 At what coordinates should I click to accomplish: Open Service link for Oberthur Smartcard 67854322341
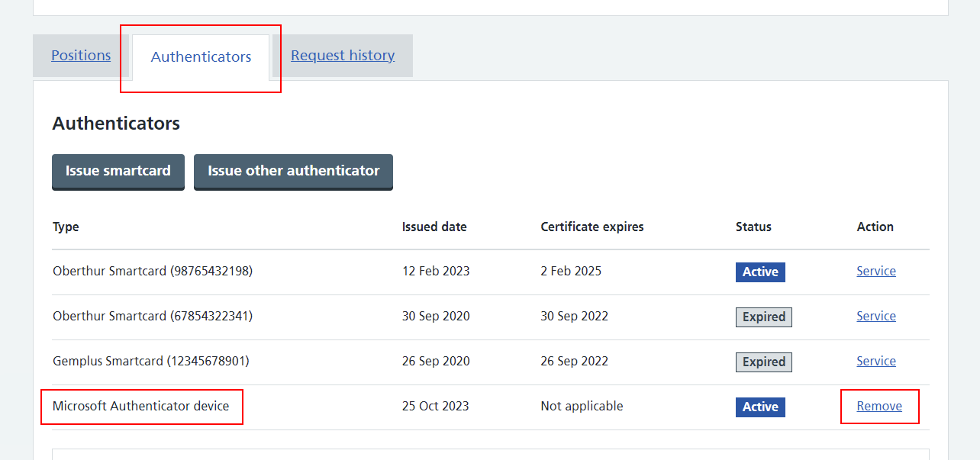876,317
